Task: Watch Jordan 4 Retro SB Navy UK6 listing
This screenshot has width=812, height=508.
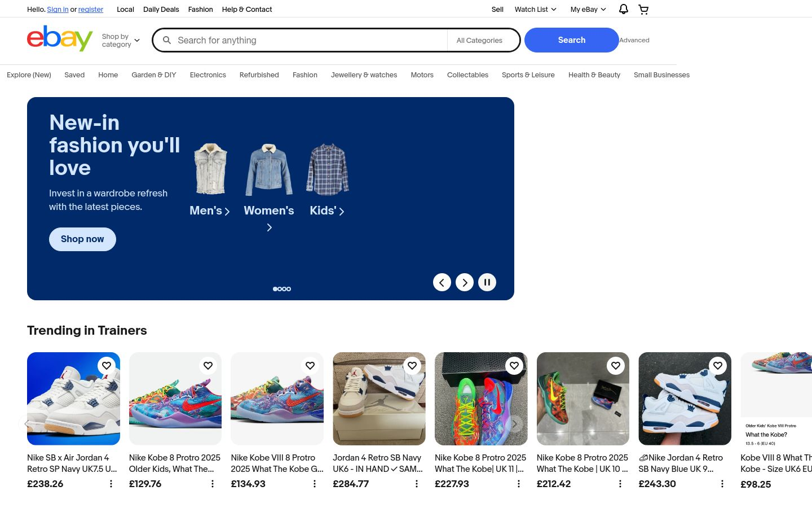Action: 412,366
